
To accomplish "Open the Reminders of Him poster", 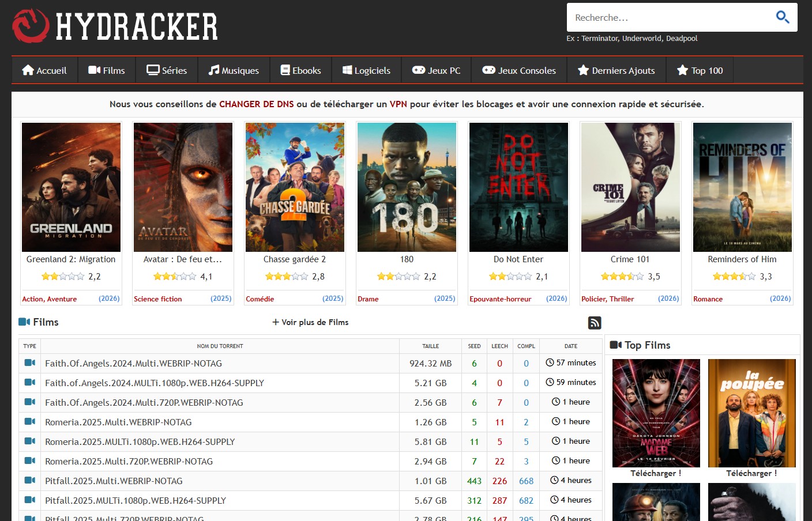I will click(742, 187).
